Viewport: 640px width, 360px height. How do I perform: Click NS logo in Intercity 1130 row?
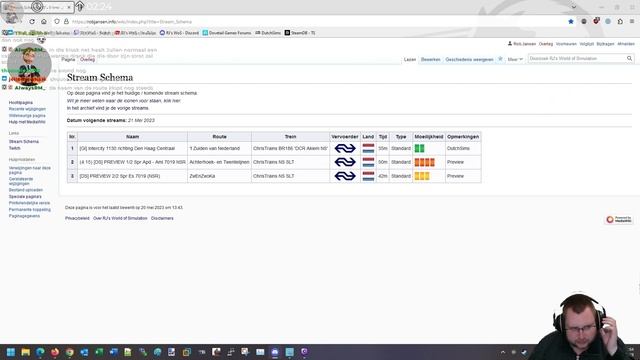pos(345,148)
